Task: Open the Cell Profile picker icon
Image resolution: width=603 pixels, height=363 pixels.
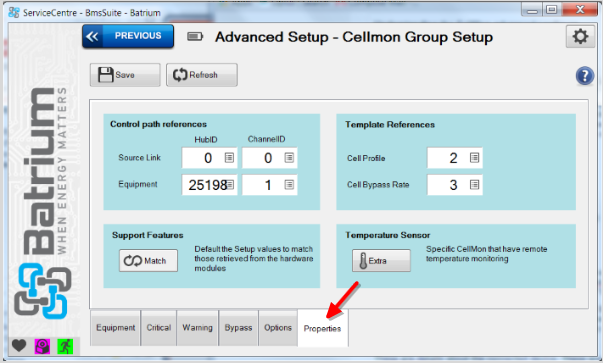Action: (x=475, y=158)
